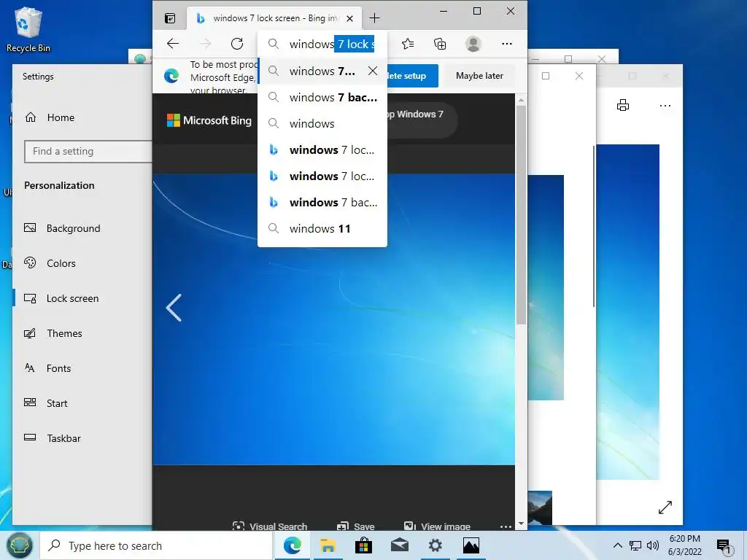Open more options ellipsis below image
747x560 pixels.
click(506, 526)
